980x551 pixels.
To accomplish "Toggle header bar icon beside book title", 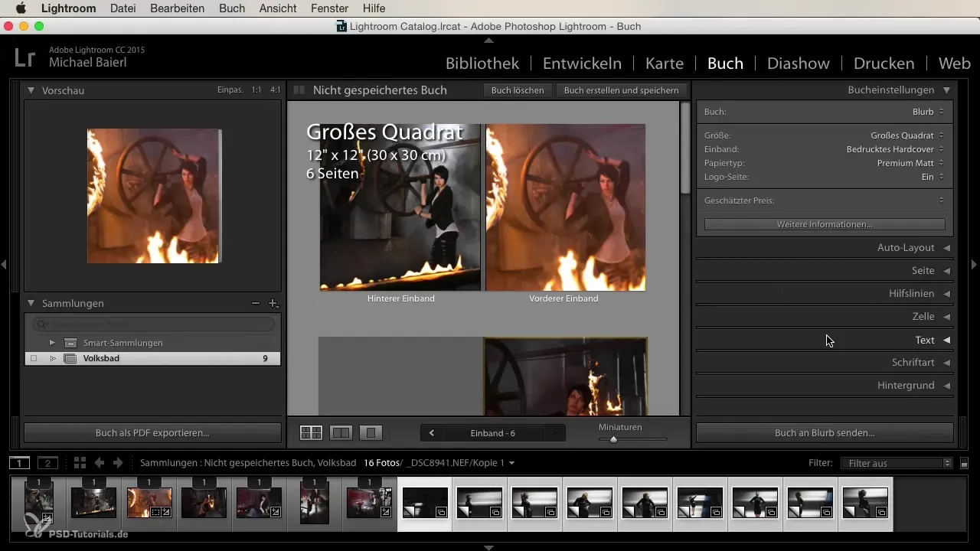I will pos(299,90).
